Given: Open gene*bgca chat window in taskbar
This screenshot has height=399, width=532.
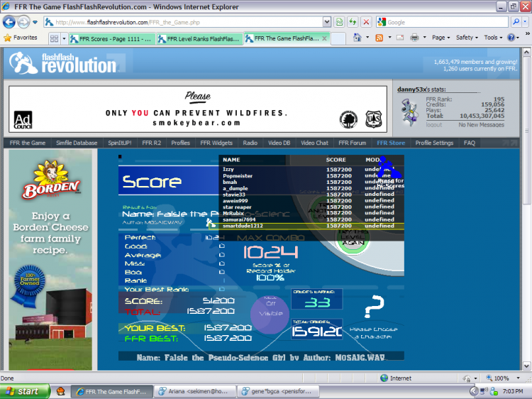Looking at the screenshot, I should coord(278,391).
